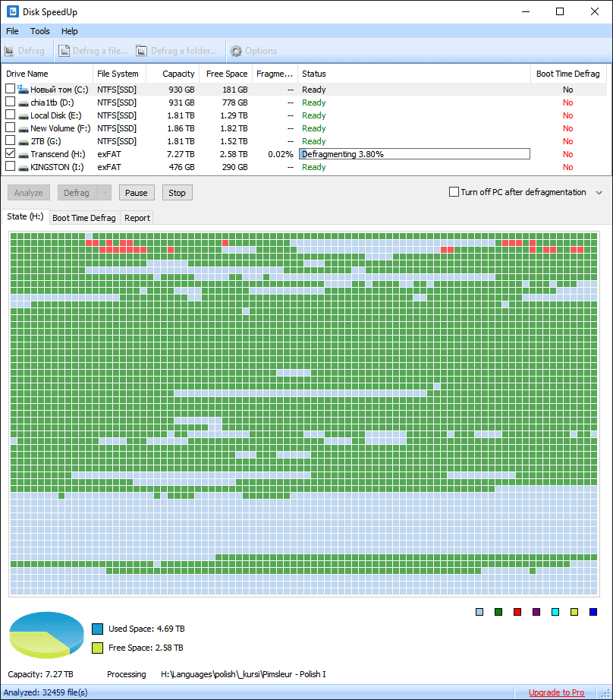
Task: Sort by the File System column header
Action: [x=120, y=74]
